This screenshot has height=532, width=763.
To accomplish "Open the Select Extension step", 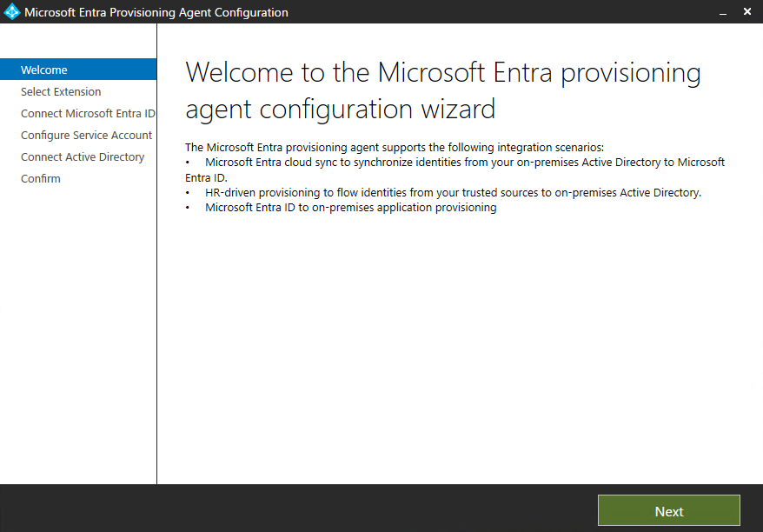I will click(60, 91).
